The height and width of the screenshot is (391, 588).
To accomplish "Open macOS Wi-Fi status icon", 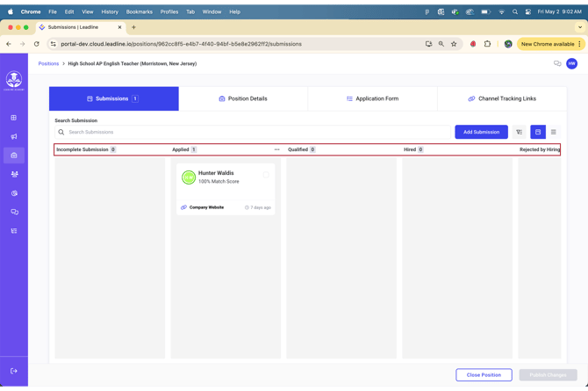I will [x=501, y=12].
